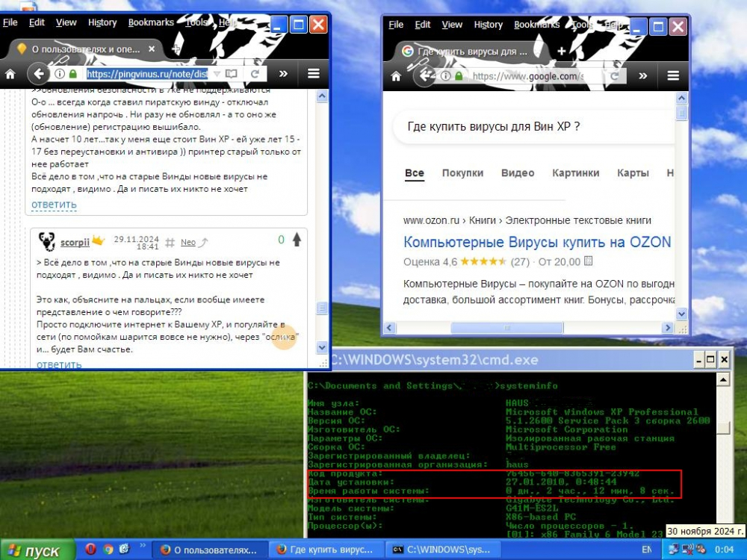The width and height of the screenshot is (747, 560).
Task: Launch Chrome from the Quick Launch bar
Action: 108,549
